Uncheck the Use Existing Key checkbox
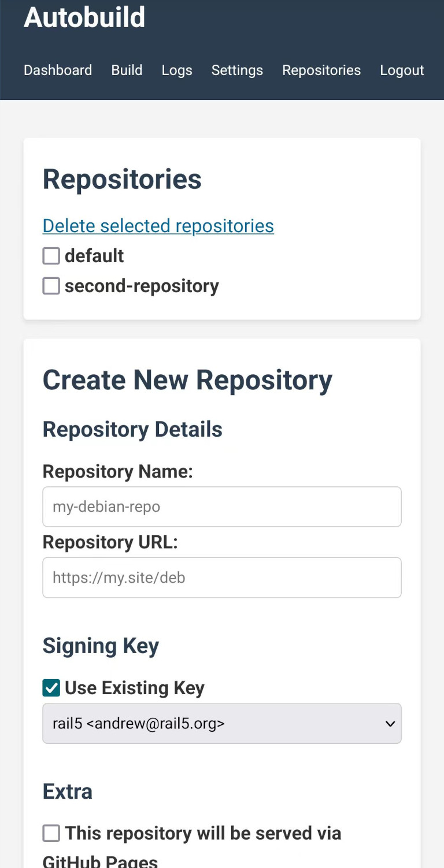Image resolution: width=444 pixels, height=868 pixels. tap(51, 688)
